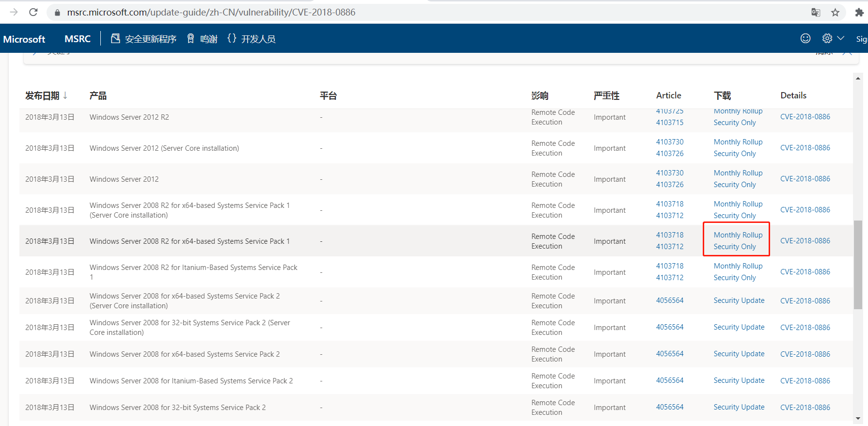Click the Details column header
The height and width of the screenshot is (426, 868).
pyautogui.click(x=793, y=95)
